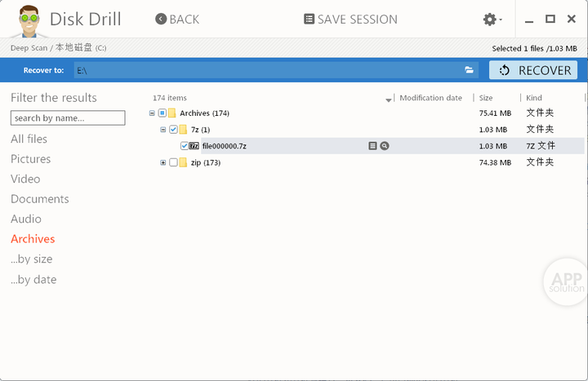The image size is (588, 381).
Task: Maximize the Disk Drill window
Action: coord(550,19)
